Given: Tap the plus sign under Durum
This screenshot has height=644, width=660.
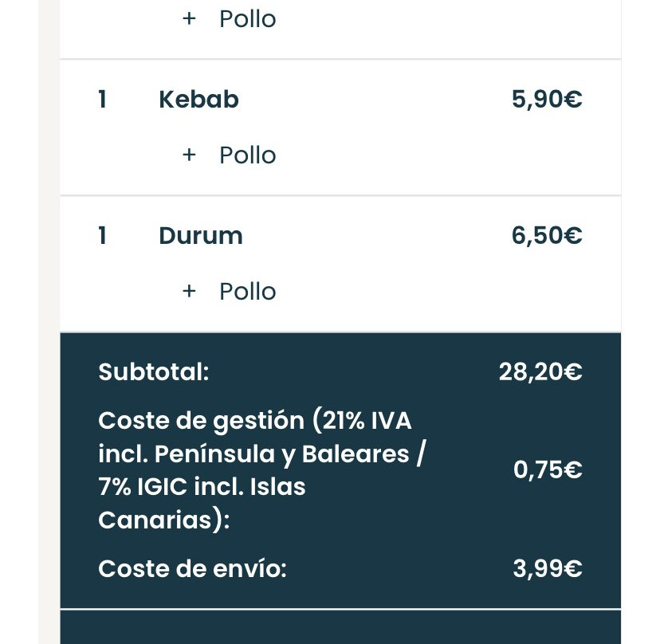Looking at the screenshot, I should [189, 291].
